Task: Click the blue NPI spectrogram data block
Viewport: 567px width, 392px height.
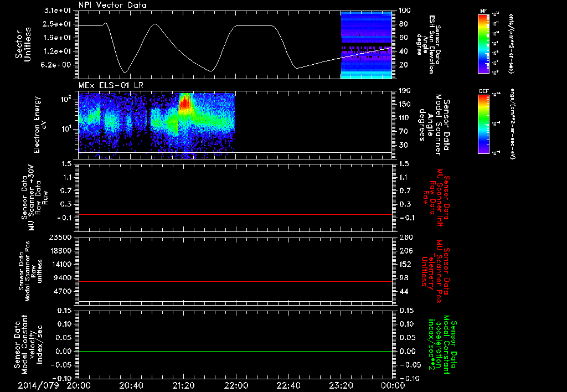Action: pos(366,44)
